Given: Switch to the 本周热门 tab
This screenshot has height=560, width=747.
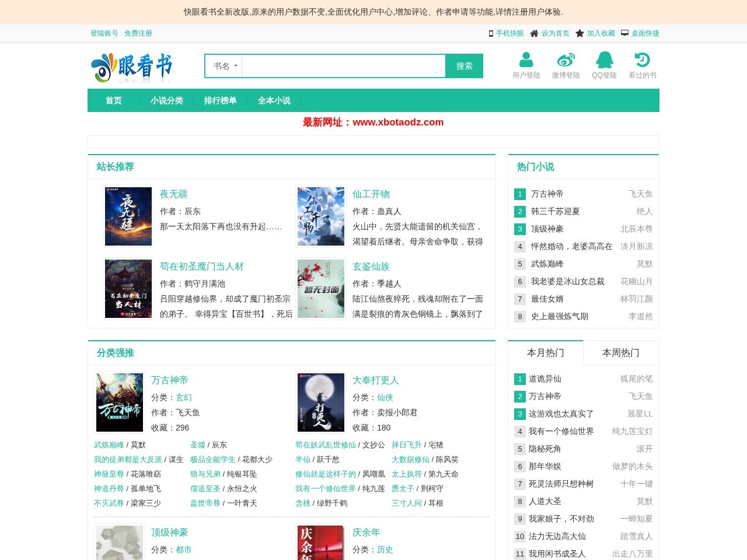Looking at the screenshot, I should pos(620,352).
